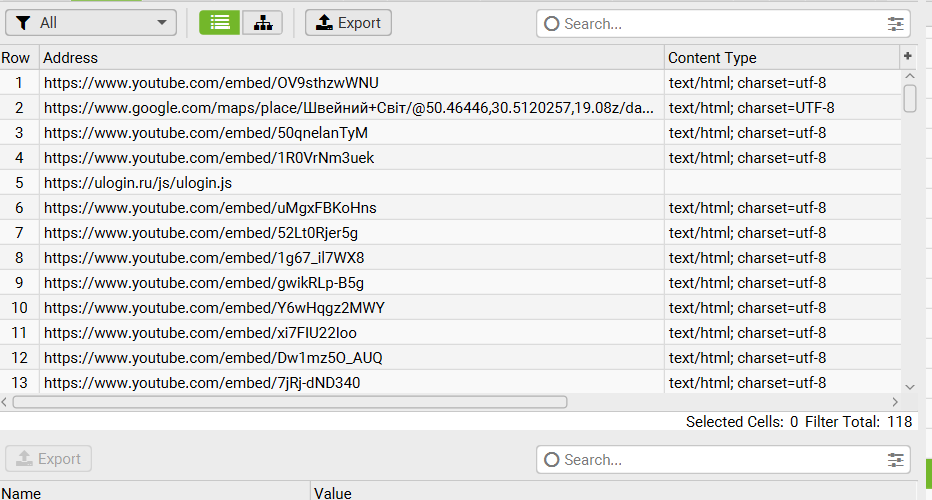Click the vertical scrollbar thumb
This screenshot has width=932, height=500.
909,98
